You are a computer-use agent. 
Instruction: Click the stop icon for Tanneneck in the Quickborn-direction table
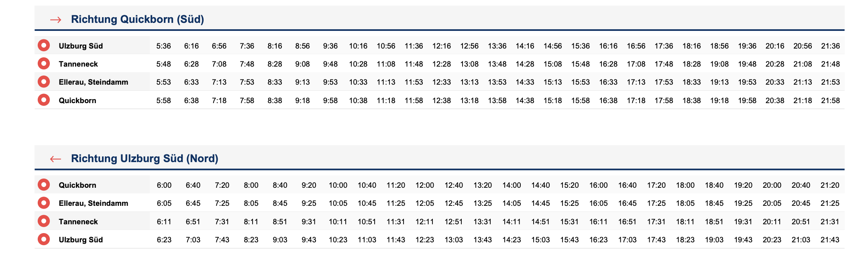coord(44,63)
